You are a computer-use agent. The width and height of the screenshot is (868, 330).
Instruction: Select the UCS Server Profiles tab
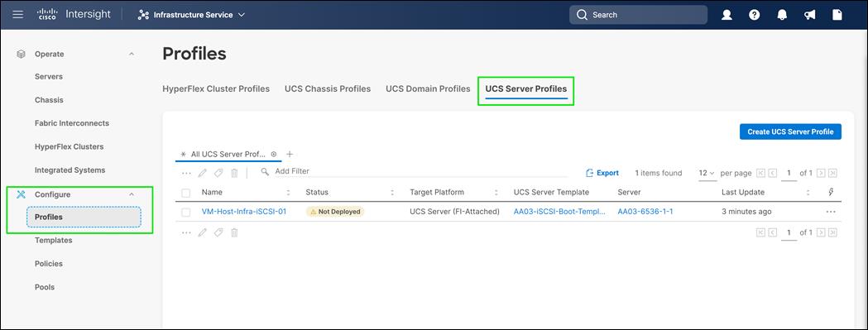526,88
